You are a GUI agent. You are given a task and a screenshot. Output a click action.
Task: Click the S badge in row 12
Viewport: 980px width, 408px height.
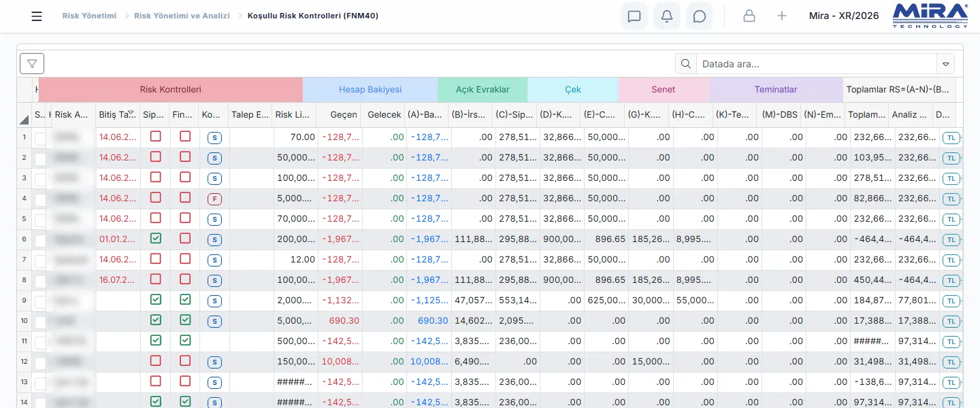coord(214,362)
